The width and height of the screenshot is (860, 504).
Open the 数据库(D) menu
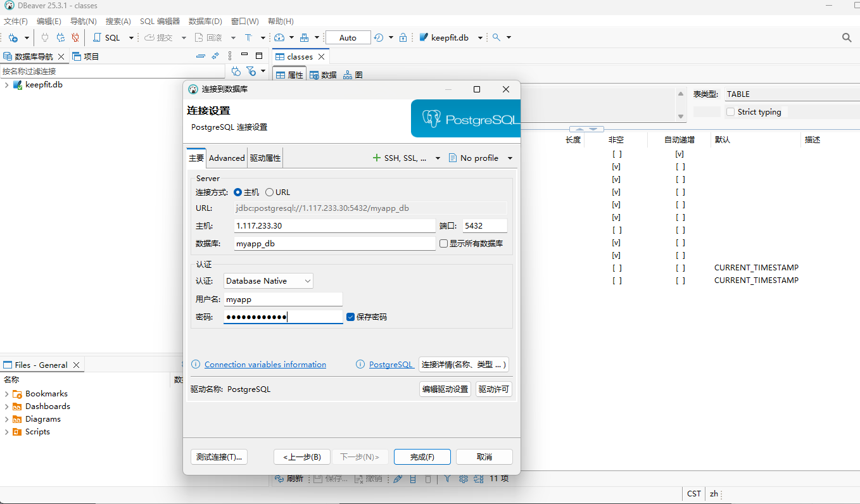click(205, 21)
